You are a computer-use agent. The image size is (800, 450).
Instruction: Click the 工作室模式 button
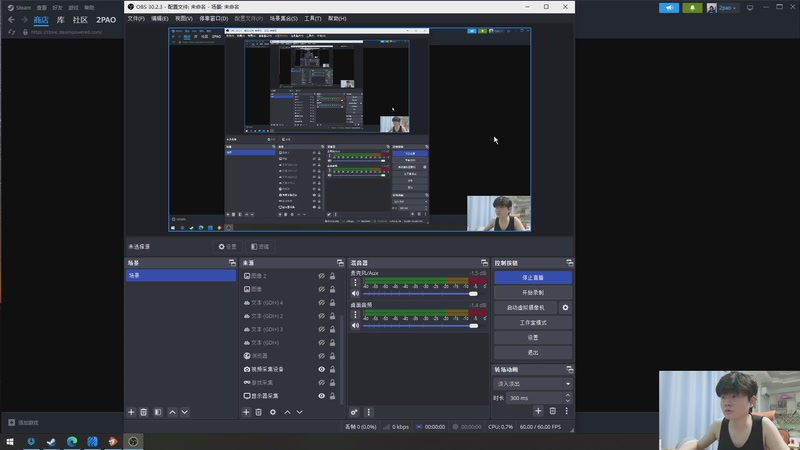point(533,322)
